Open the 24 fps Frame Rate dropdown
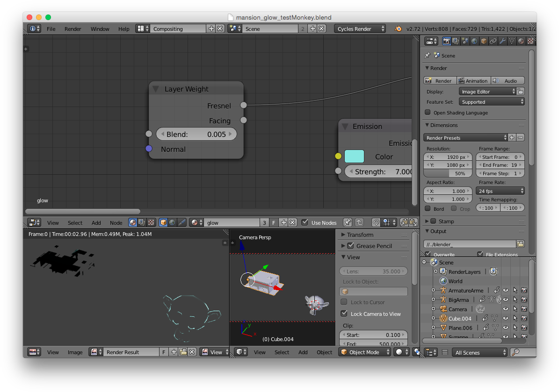The image size is (559, 392). tap(500, 191)
